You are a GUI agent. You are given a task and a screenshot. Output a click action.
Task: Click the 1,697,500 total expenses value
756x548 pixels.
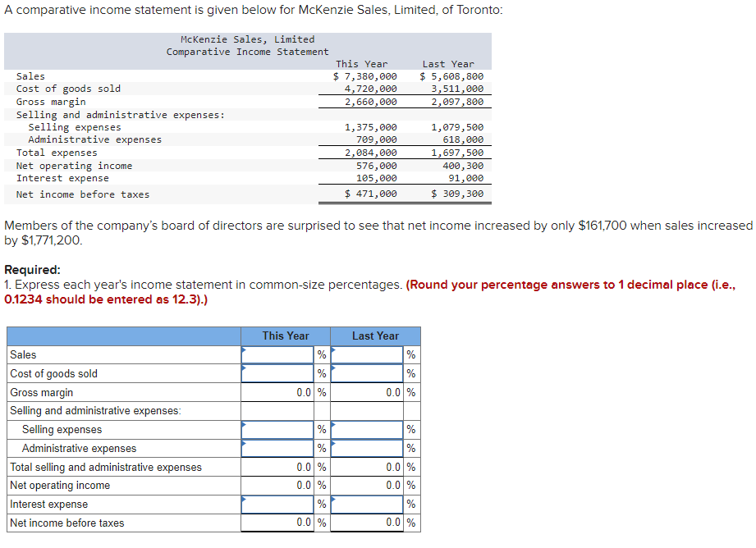pos(457,153)
